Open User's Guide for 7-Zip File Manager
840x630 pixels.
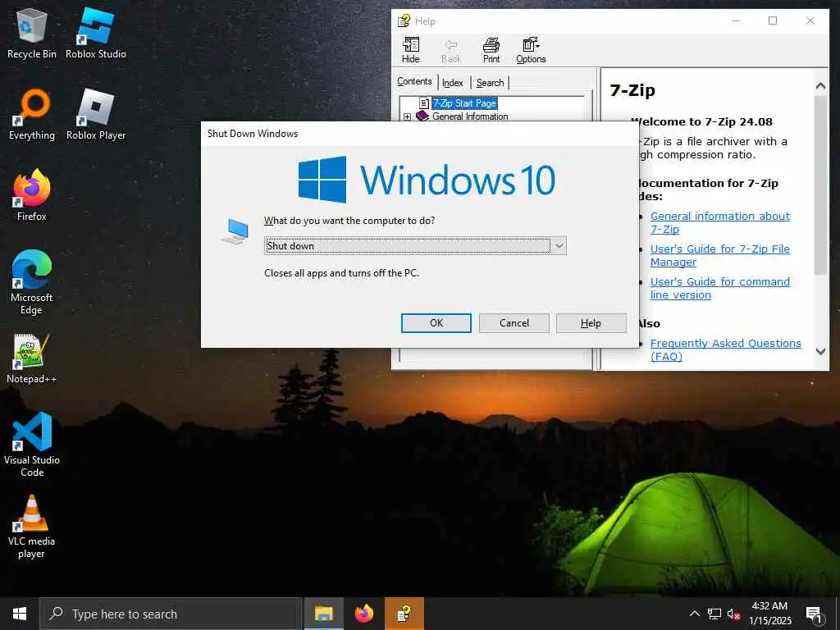coord(720,256)
